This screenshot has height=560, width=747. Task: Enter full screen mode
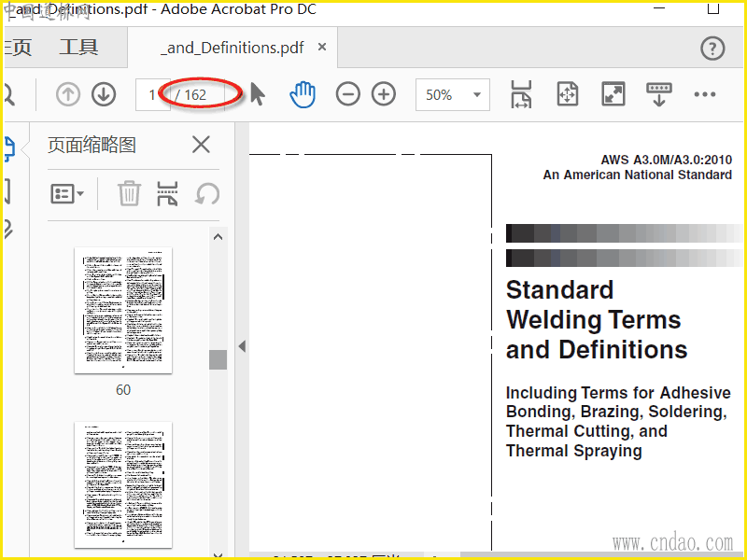click(x=613, y=94)
